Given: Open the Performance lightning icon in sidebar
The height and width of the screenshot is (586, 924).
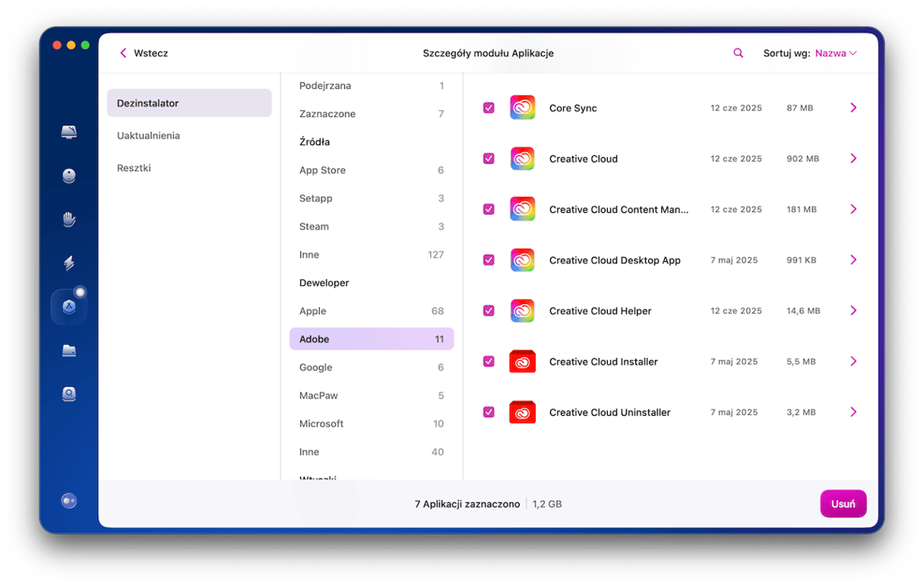Looking at the screenshot, I should pyautogui.click(x=69, y=264).
